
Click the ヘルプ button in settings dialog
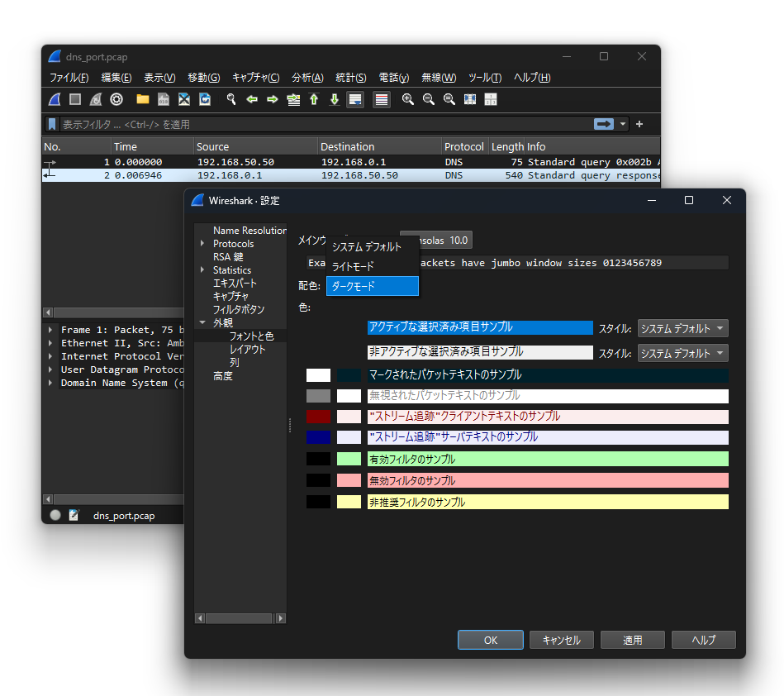(x=704, y=640)
